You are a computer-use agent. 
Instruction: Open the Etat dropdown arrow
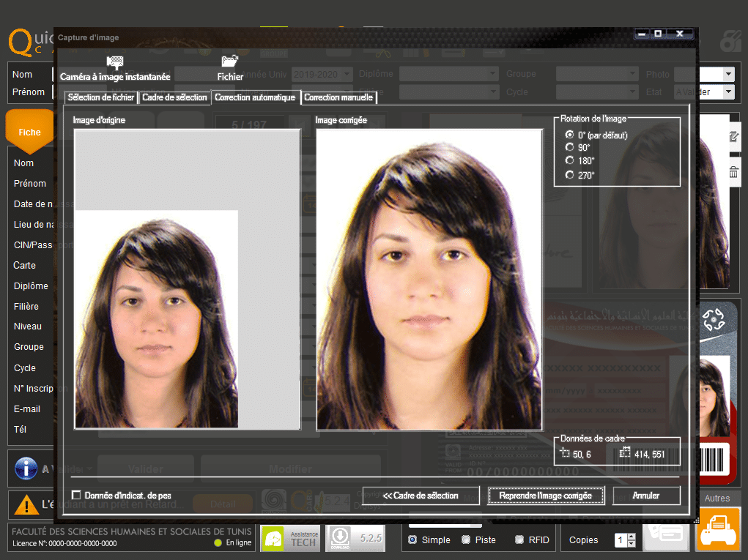728,92
